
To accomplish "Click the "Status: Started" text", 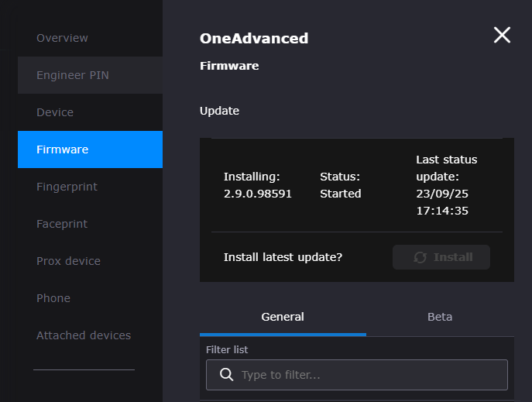I will tap(341, 185).
